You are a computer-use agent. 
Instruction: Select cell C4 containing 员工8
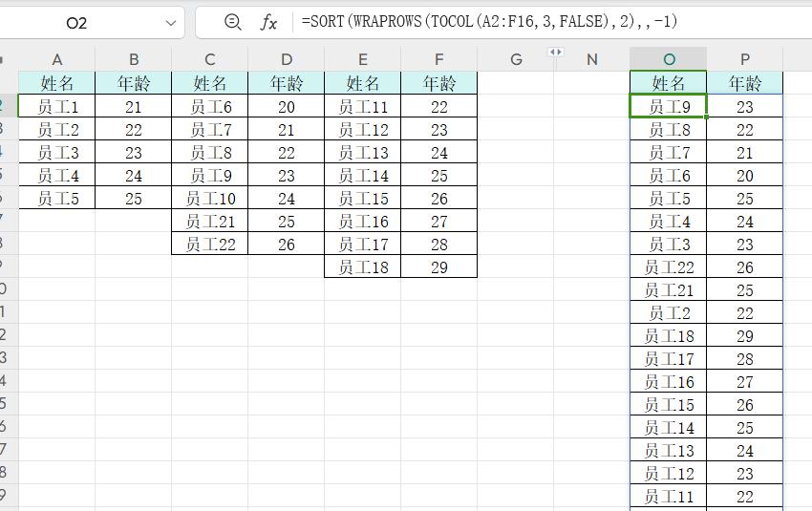210,152
